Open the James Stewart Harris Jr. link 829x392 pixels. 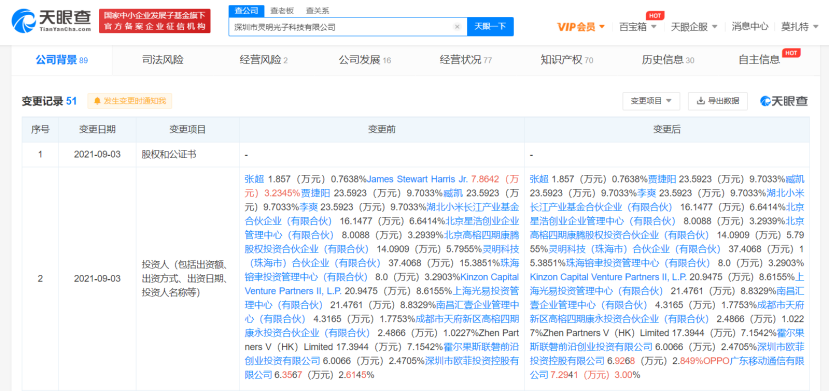(x=417, y=179)
